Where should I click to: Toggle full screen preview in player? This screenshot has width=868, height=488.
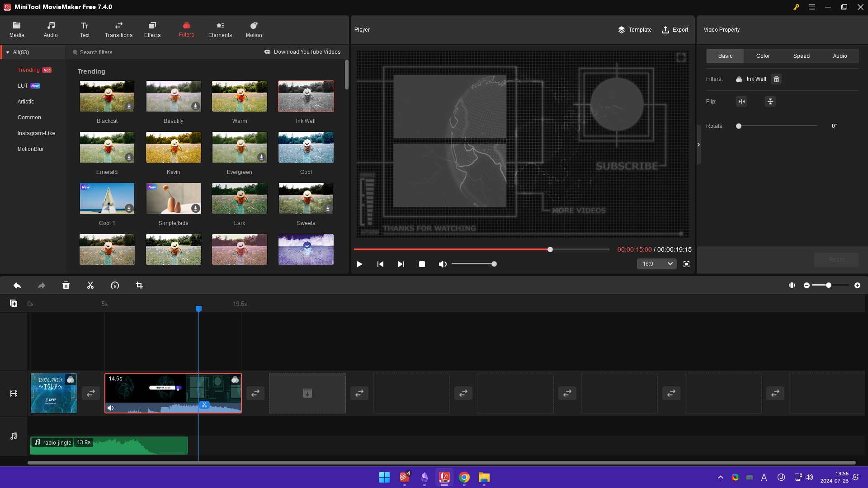click(x=686, y=264)
